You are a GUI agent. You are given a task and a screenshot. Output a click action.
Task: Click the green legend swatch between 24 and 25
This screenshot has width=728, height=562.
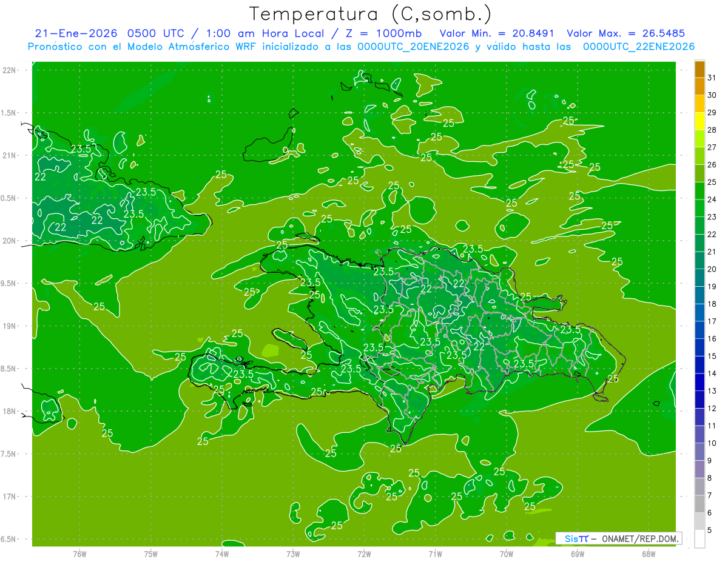(699, 191)
